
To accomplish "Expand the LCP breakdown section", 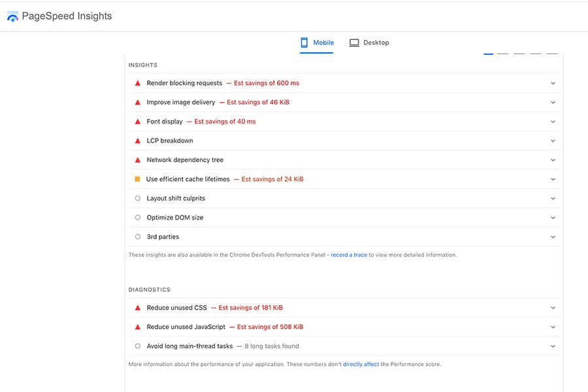I will point(553,140).
